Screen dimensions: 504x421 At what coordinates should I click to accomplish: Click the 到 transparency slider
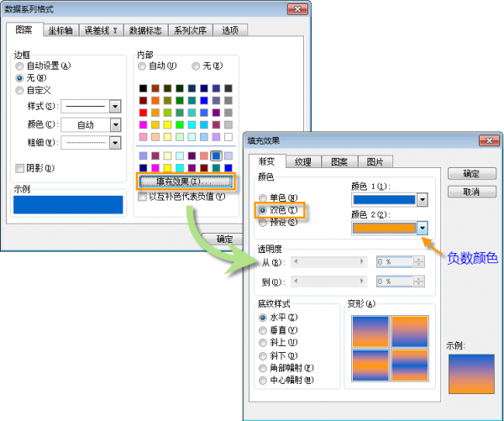click(x=329, y=282)
